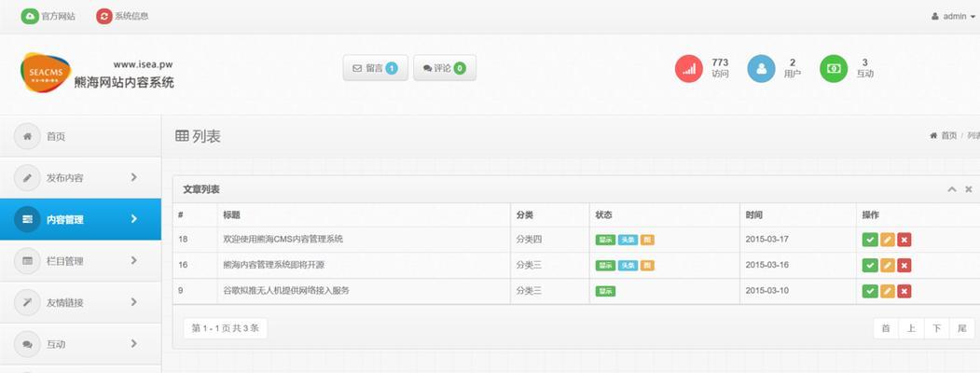This screenshot has height=373, width=980.
Task: Click the date 2015-03-10
Action: [x=766, y=291]
